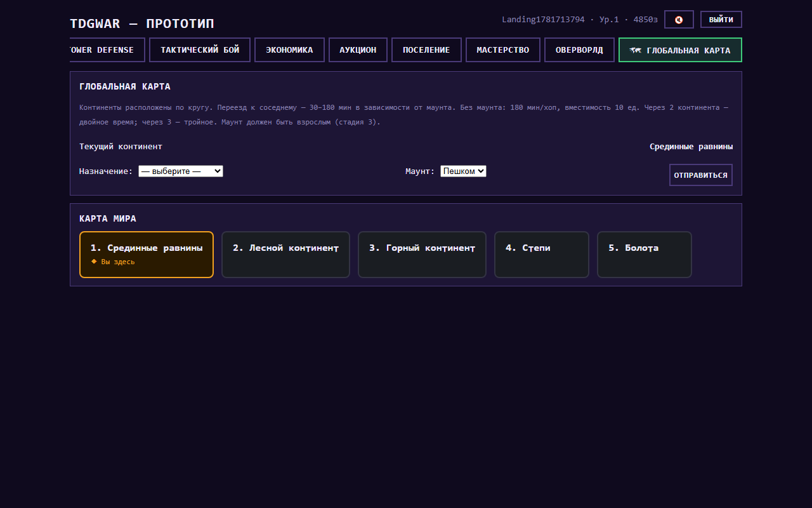
Task: Pick the Горный континент card
Action: click(x=422, y=255)
